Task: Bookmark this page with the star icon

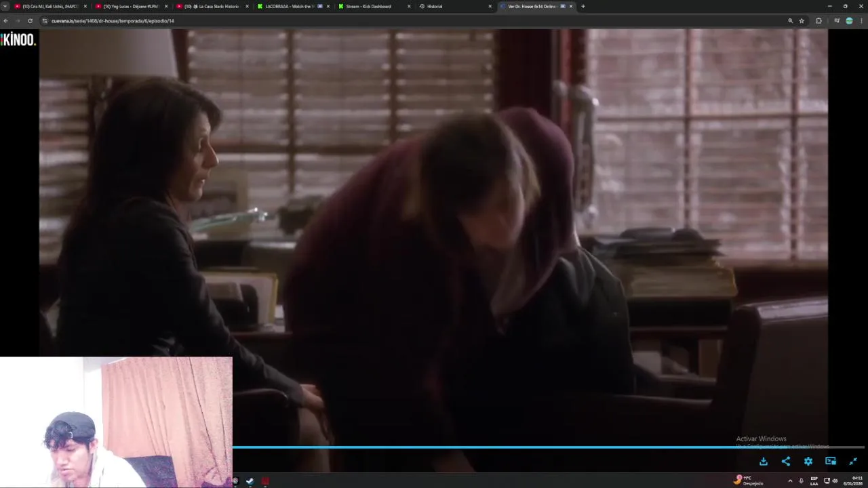Action: [802, 21]
